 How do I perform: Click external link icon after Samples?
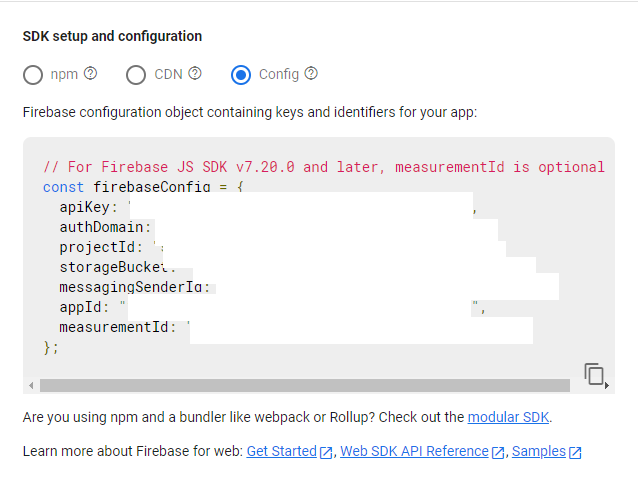pos(575,452)
